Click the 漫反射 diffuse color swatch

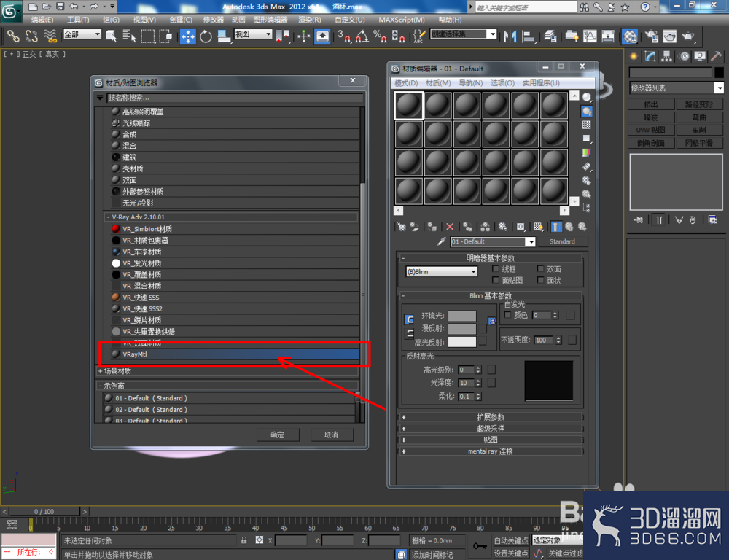(461, 329)
